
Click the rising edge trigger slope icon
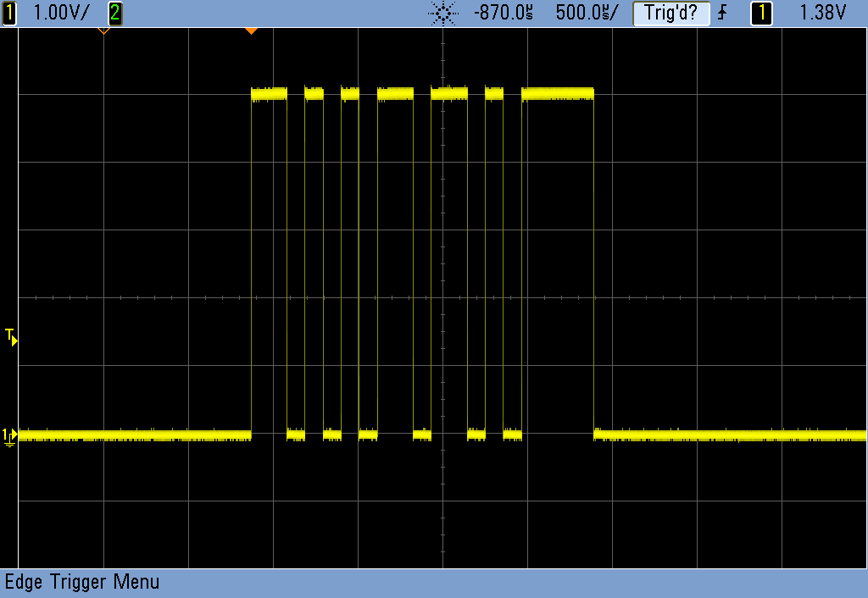tap(722, 13)
